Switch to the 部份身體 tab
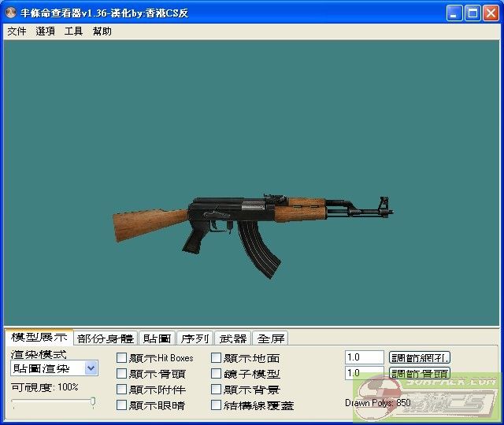Viewport: 504px width, 425px height. 106,338
